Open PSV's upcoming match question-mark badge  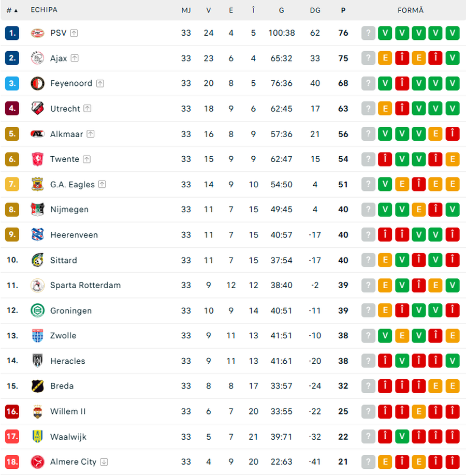(x=368, y=33)
